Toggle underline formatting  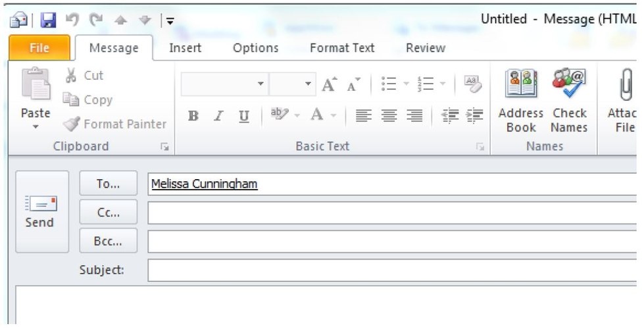click(243, 117)
